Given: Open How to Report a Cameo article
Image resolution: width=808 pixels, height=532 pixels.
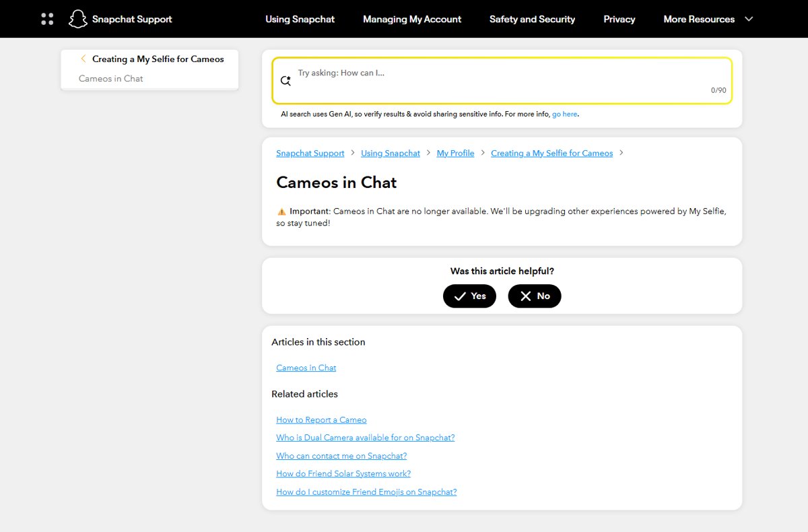Looking at the screenshot, I should [321, 420].
